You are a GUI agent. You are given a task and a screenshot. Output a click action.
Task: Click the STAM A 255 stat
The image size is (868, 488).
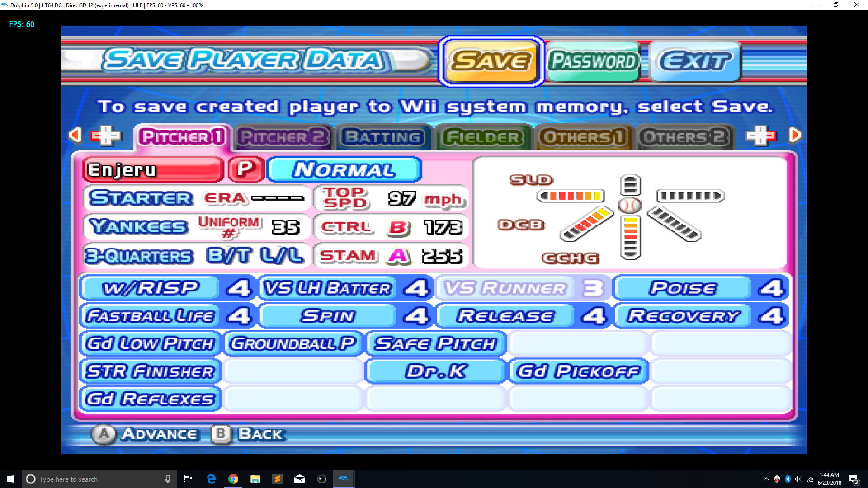click(x=391, y=256)
